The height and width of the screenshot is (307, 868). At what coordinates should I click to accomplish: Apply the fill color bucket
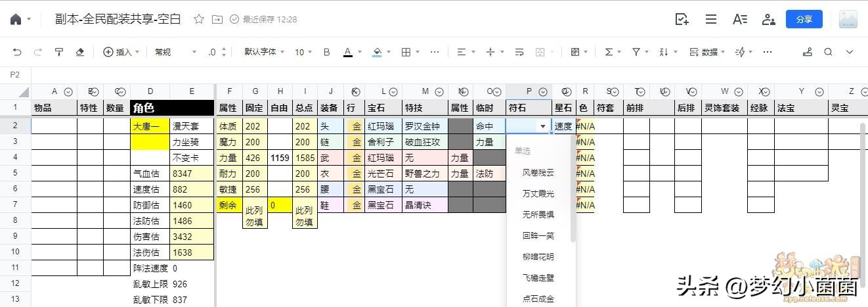(x=377, y=52)
